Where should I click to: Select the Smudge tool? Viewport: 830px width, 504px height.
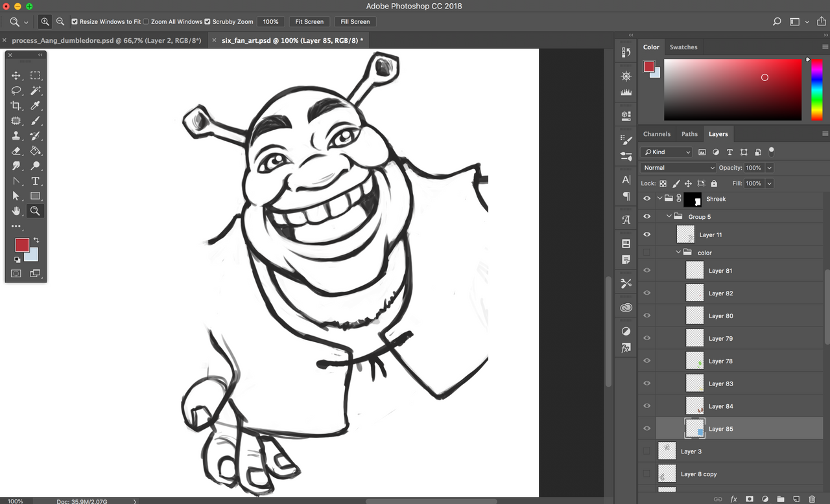(16, 166)
